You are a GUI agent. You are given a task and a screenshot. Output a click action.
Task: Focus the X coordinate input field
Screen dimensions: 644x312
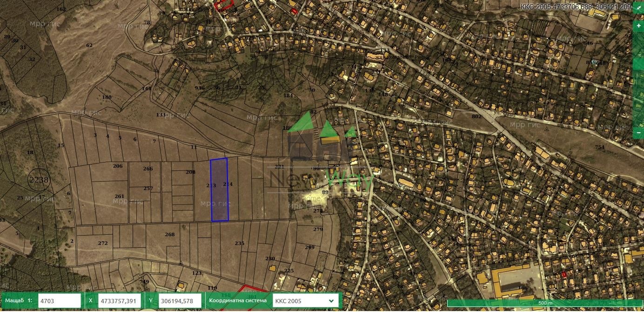coord(120,301)
